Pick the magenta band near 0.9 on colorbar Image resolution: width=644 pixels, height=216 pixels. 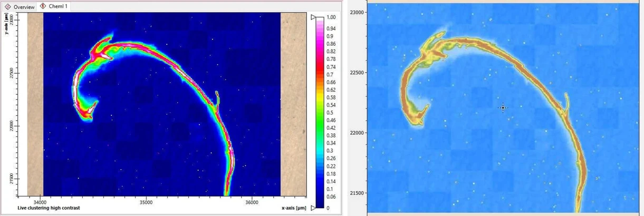click(320, 36)
